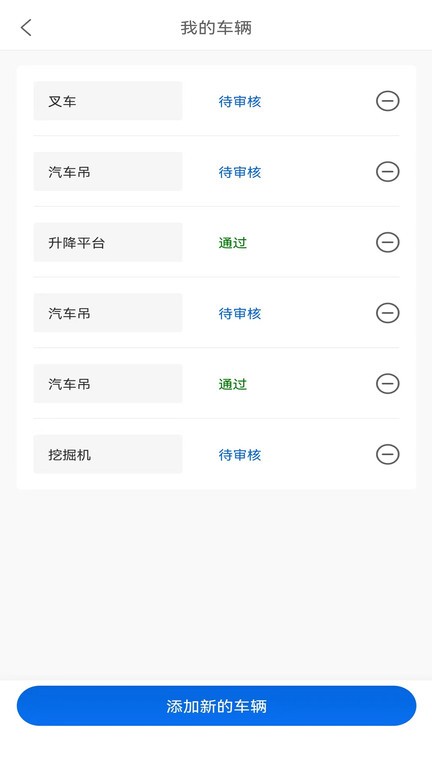The height and width of the screenshot is (768, 432).
Task: Open the second 汽车吊 name field
Action: [x=108, y=313]
